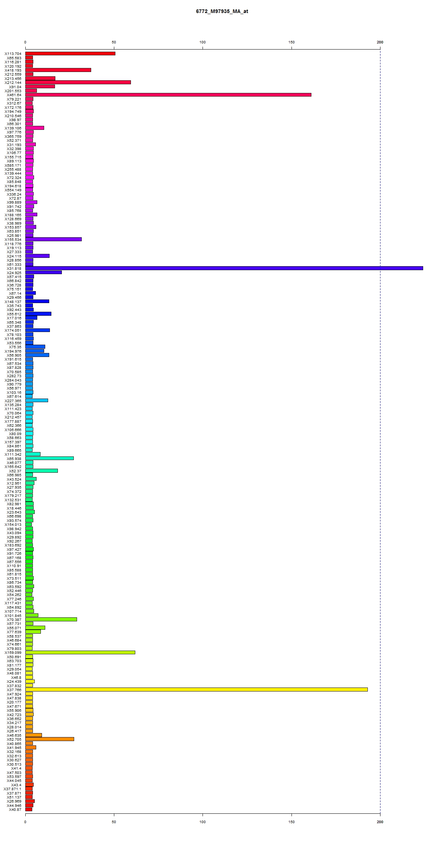The height and width of the screenshot is (868, 434).
Task: Click the bar next to X212.144
Action: click(x=78, y=82)
